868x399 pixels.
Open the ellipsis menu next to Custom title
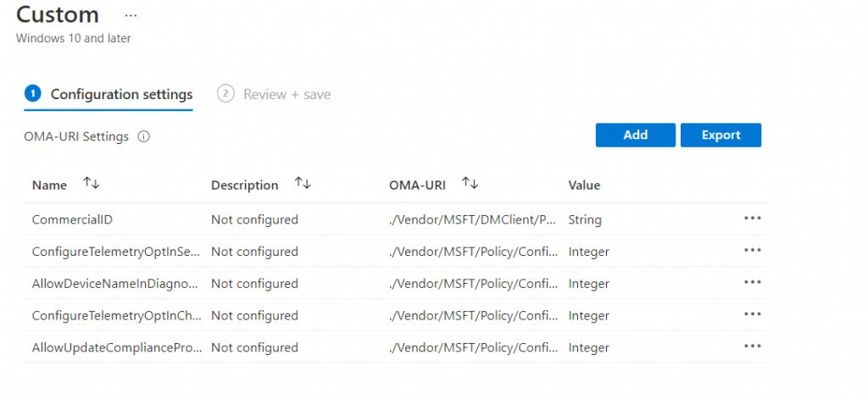[x=131, y=15]
